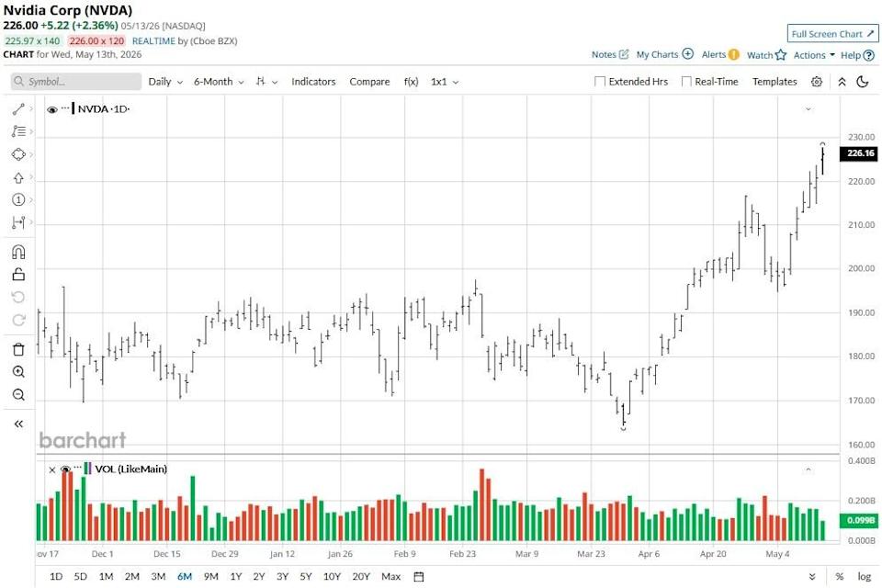Viewport: 882px width, 588px height.
Task: Select the 2Y range
Action: (259, 577)
